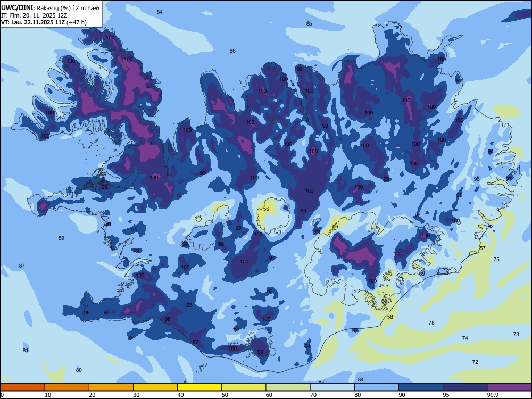Click the 20–30% legend color swatch
The width and height of the screenshot is (532, 399).
111,387
